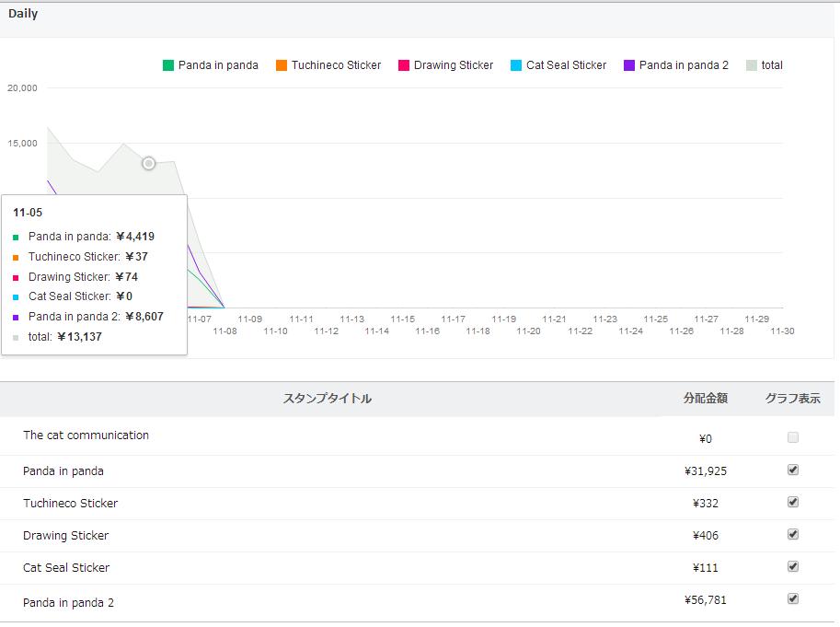The image size is (840, 627).
Task: Click the スタンプタイトル column header
Action: click(x=328, y=399)
